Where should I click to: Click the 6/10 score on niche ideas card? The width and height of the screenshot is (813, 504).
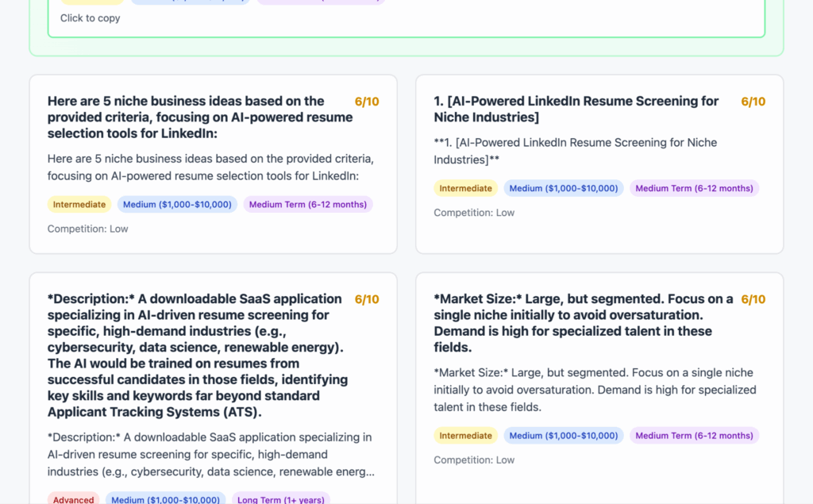click(367, 102)
